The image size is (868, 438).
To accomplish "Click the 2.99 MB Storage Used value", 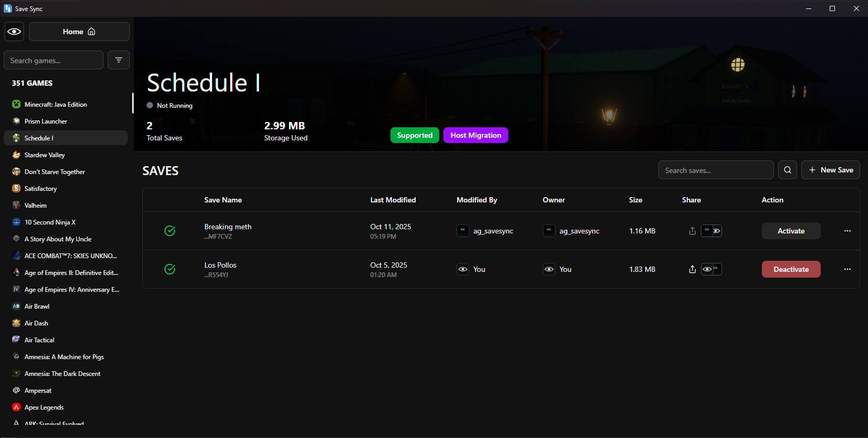I will [x=284, y=126].
